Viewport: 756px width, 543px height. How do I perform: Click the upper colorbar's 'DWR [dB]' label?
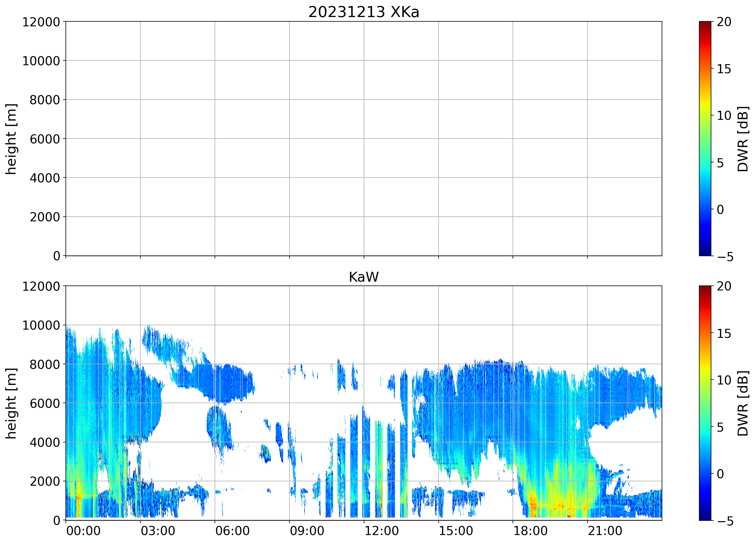[x=743, y=139]
